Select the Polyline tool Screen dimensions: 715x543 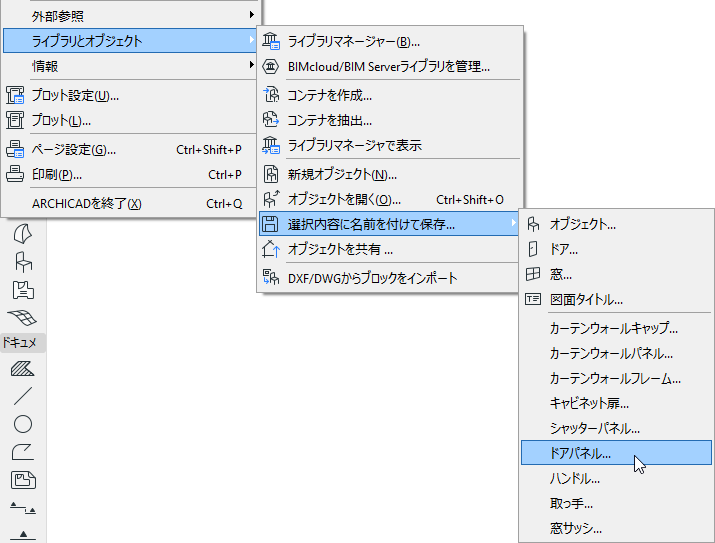22,452
